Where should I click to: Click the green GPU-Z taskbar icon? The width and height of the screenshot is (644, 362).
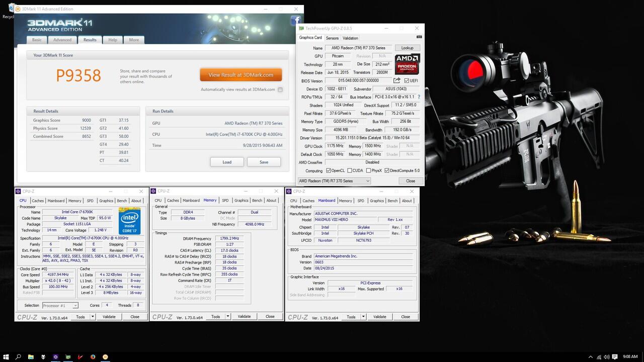pyautogui.click(x=68, y=356)
